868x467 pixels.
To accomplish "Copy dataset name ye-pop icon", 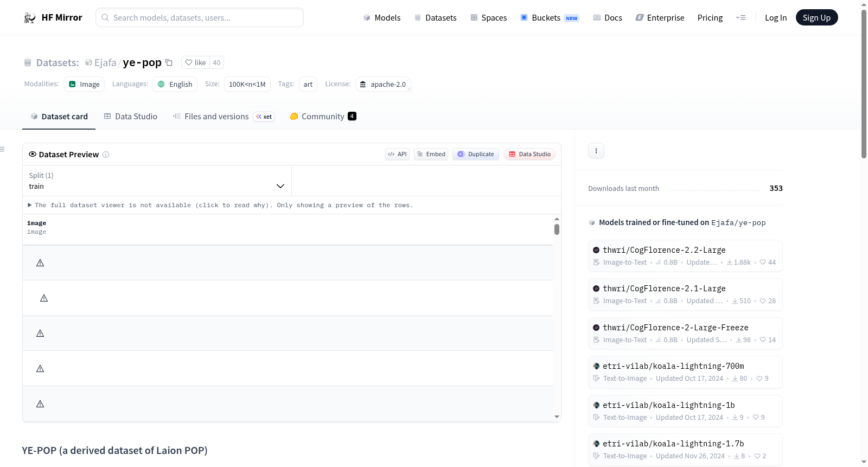I will tap(169, 62).
